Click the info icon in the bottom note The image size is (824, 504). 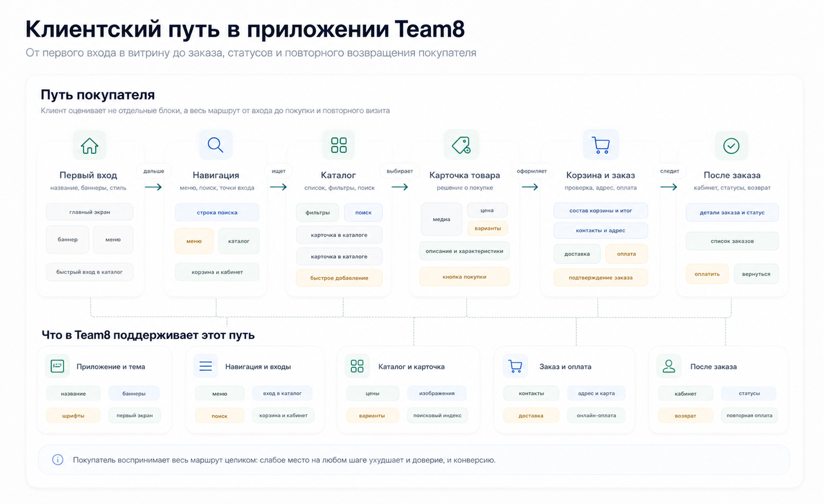[x=58, y=459]
